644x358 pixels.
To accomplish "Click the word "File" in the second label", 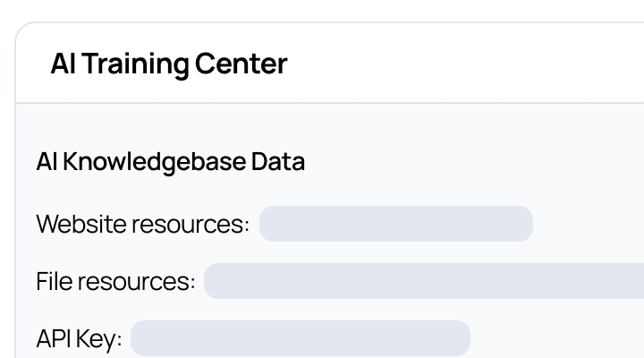I will [52, 281].
